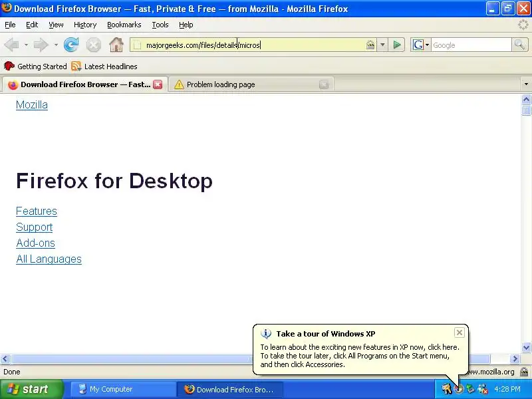Image resolution: width=532 pixels, height=399 pixels.
Task: Click the keys security tray icon
Action: [x=446, y=389]
